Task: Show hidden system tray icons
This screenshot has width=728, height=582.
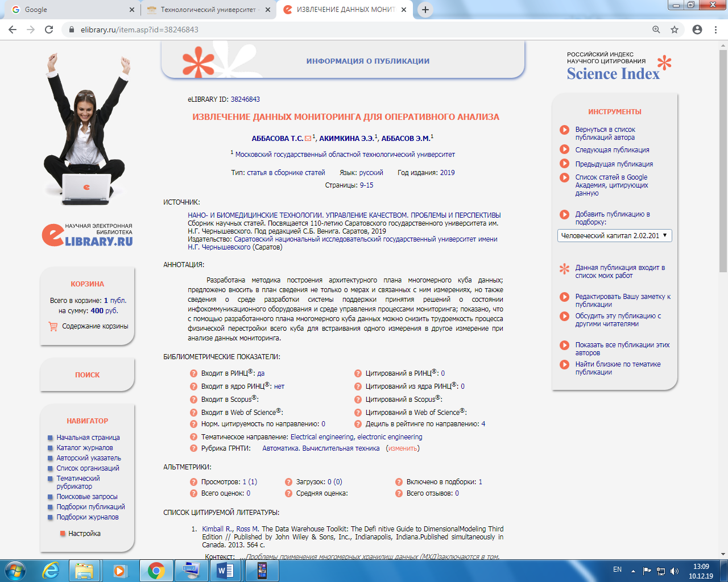Action: click(633, 571)
